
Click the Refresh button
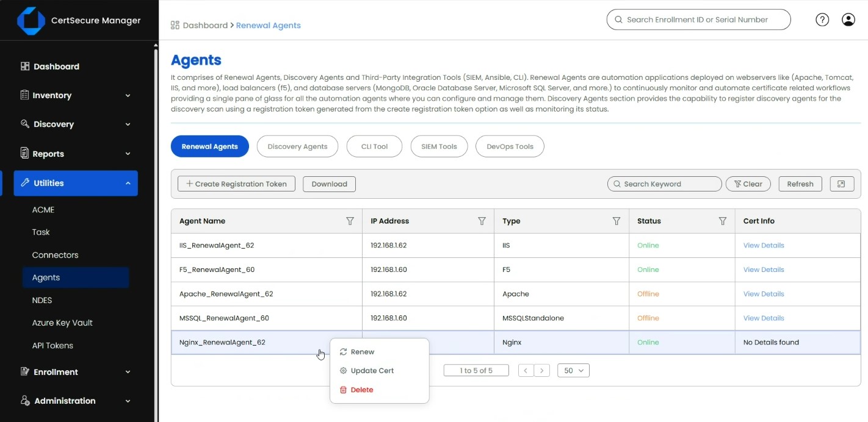pyautogui.click(x=800, y=184)
